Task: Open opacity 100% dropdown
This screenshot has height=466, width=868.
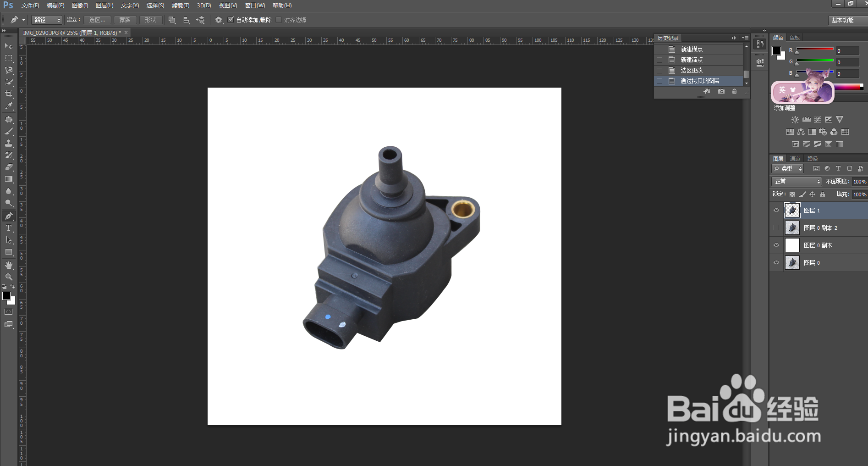Action: pos(860,182)
